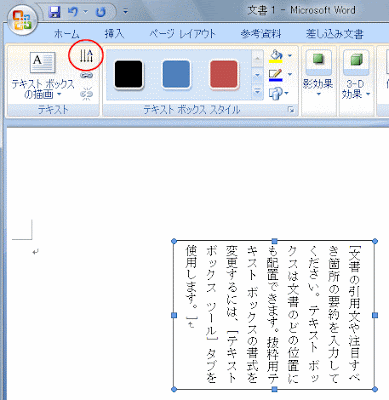Click the shape outline pen icon
This screenshot has width=389, height=400.
(276, 75)
